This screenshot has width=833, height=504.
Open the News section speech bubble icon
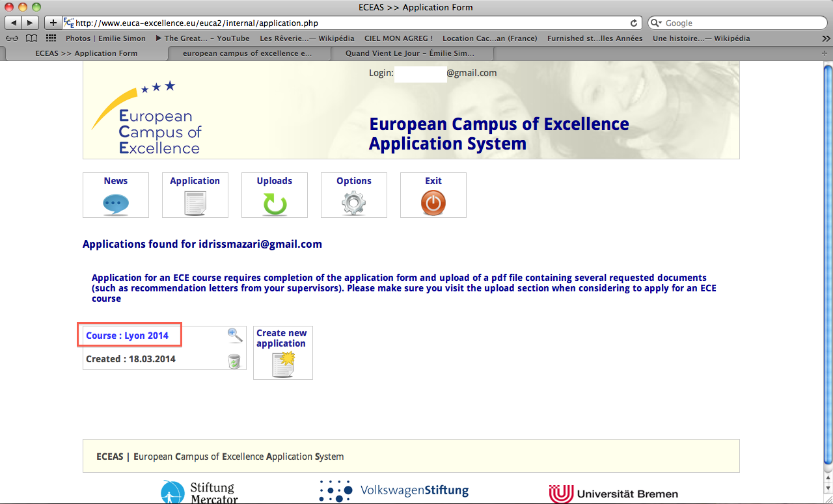(x=116, y=204)
